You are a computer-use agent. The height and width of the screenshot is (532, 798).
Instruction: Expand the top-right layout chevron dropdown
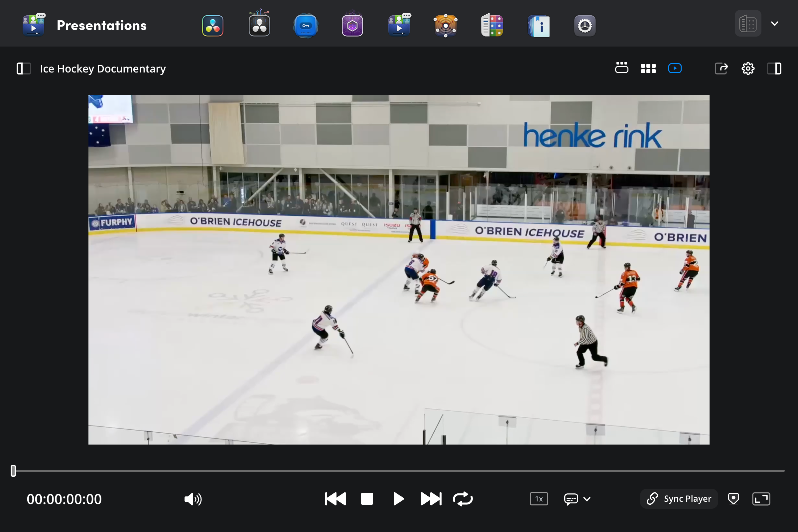pos(775,24)
